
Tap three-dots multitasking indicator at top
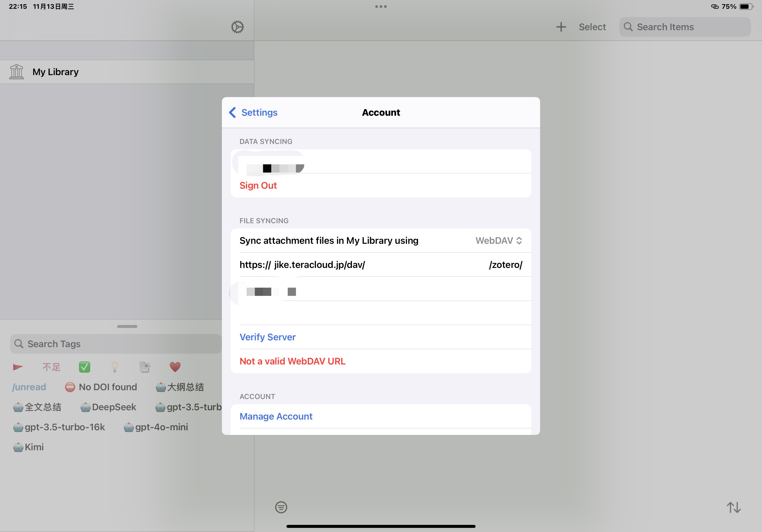click(x=381, y=7)
